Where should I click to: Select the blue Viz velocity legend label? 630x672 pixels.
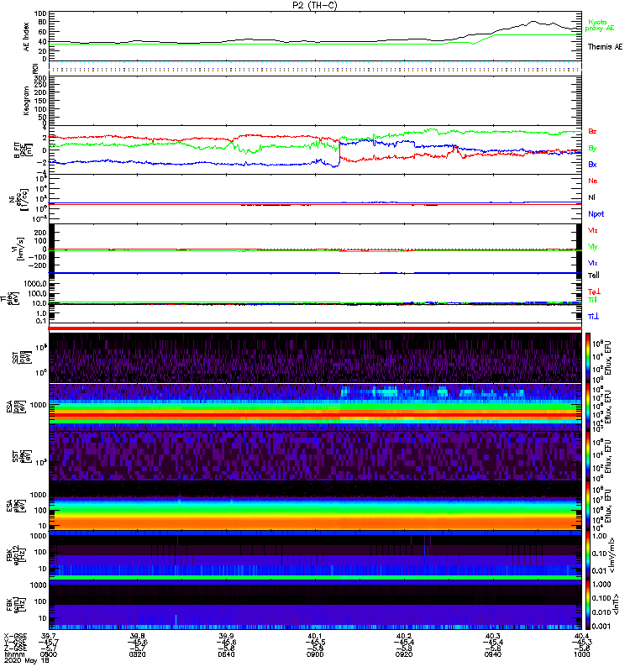[x=592, y=263]
